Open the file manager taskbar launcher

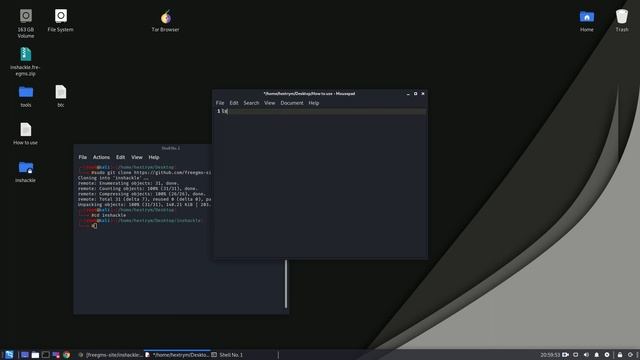36,355
